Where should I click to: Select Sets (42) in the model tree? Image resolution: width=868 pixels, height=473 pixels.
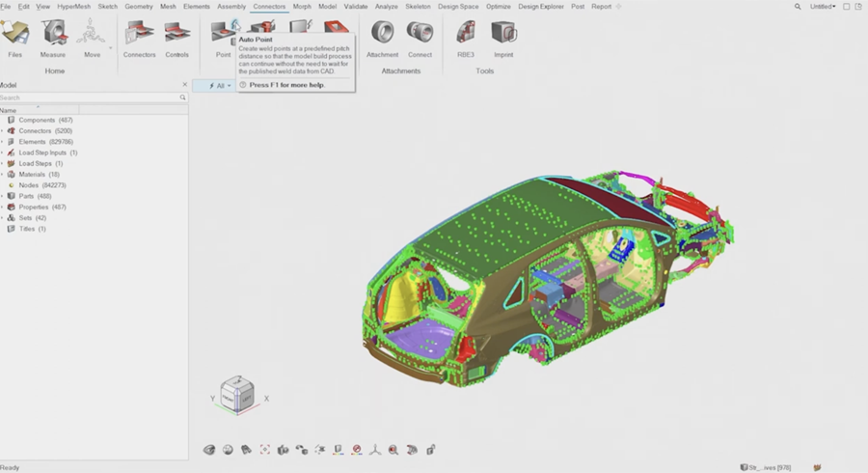[x=32, y=218]
